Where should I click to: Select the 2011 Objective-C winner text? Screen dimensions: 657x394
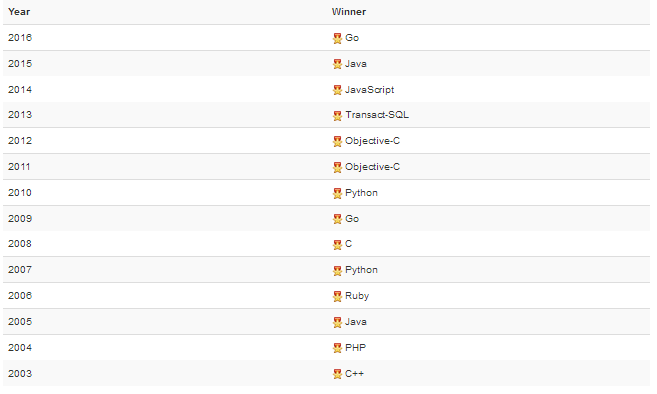pos(372,167)
